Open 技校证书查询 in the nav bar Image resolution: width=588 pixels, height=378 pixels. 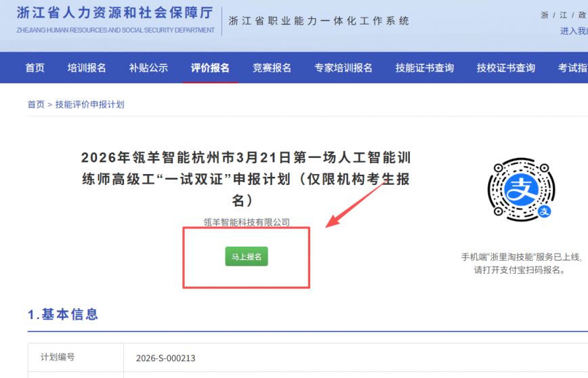(506, 68)
